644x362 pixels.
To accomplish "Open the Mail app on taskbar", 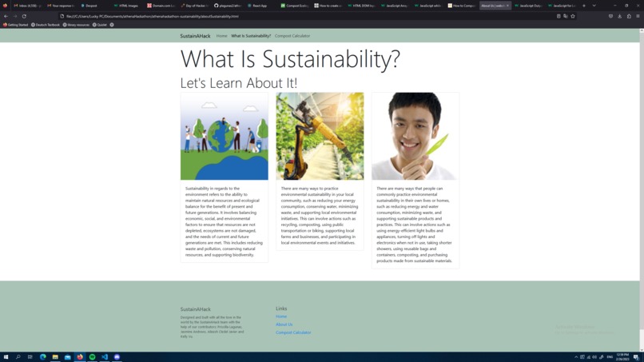I will point(67,357).
